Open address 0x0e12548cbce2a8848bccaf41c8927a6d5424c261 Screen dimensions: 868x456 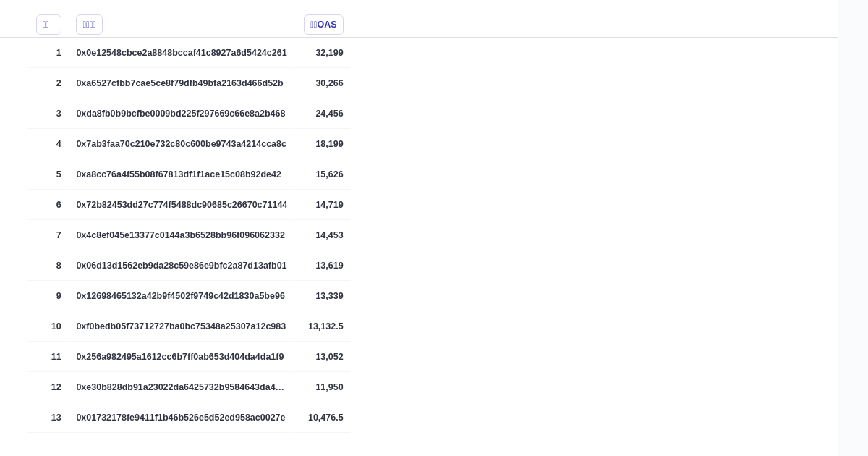click(x=181, y=53)
